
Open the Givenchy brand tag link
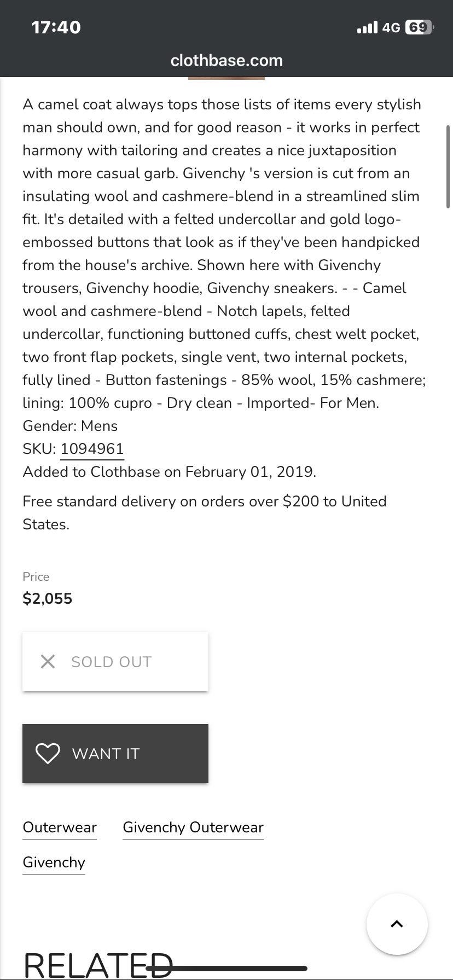54,862
